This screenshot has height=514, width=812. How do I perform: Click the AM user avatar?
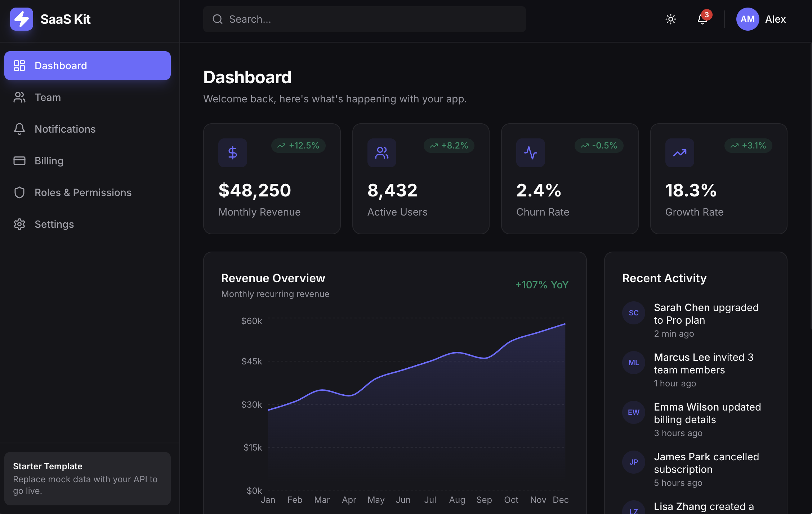(748, 19)
